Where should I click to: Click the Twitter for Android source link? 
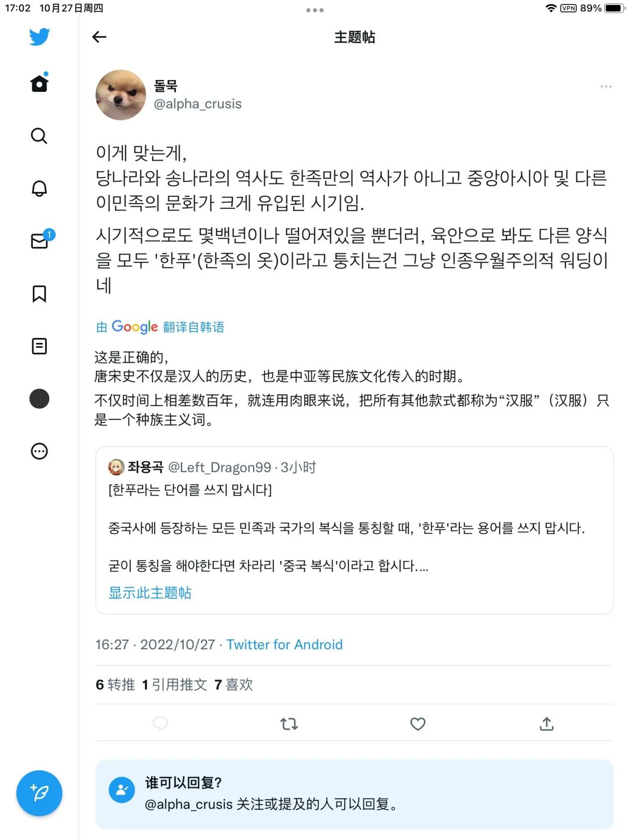click(284, 645)
